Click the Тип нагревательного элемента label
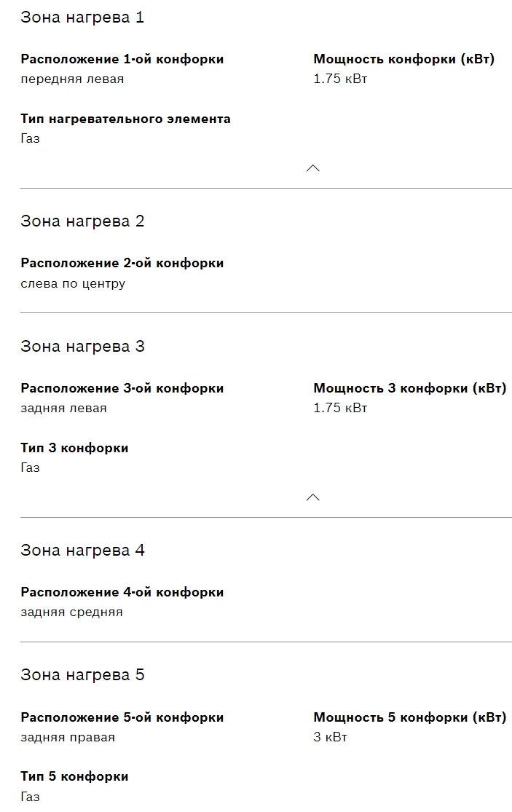Screen dimensions: 512x812 pos(125,119)
